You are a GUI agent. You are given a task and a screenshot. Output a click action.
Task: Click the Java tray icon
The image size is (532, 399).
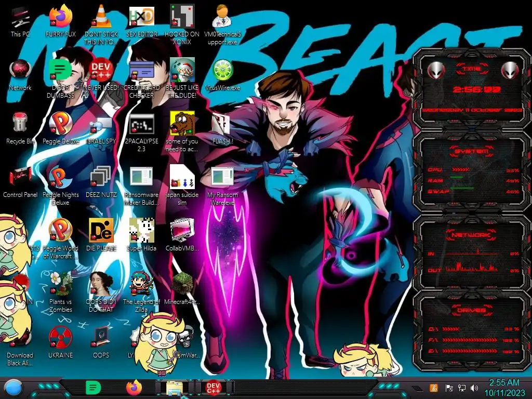pyautogui.click(x=434, y=388)
